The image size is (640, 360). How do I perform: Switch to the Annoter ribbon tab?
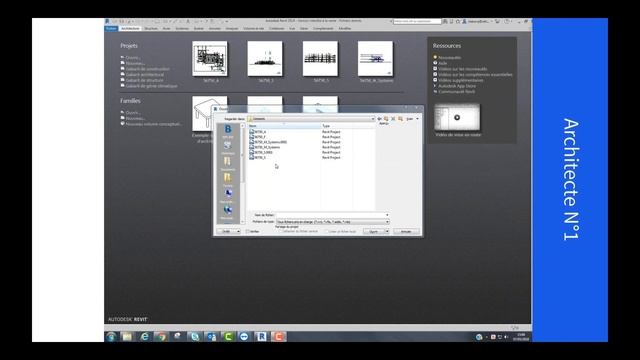(215, 29)
